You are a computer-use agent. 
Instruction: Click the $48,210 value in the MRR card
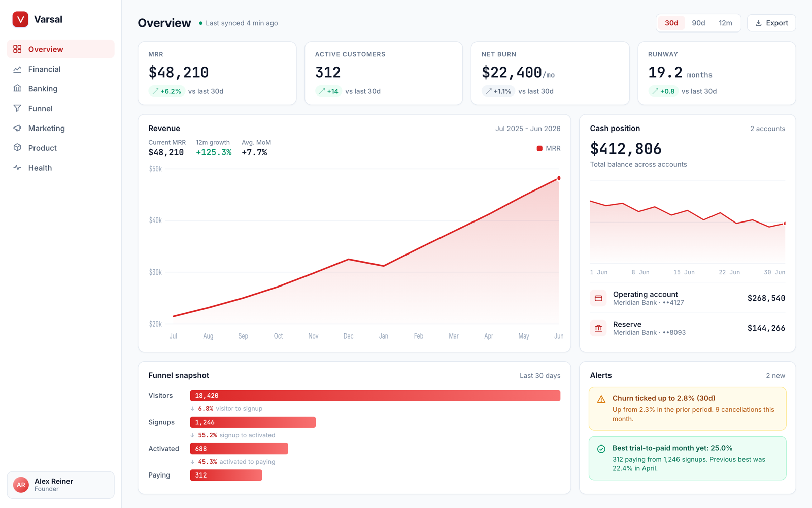pos(179,73)
